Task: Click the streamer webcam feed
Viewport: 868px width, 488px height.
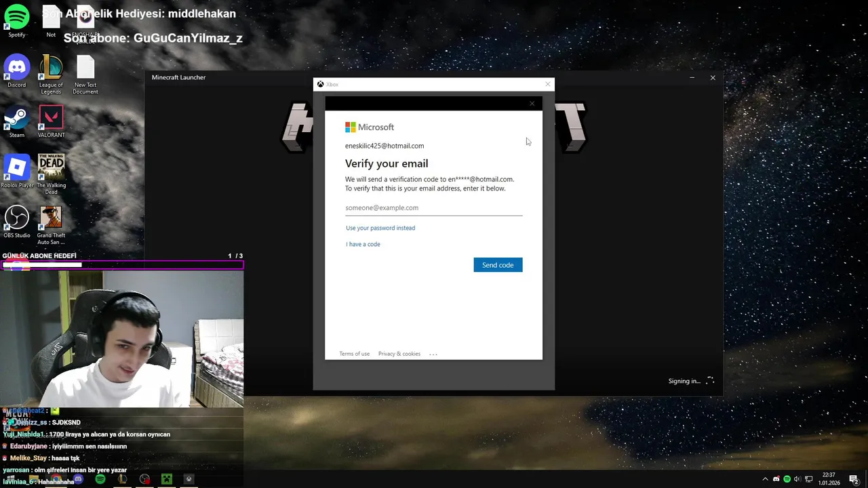Action: [122, 339]
